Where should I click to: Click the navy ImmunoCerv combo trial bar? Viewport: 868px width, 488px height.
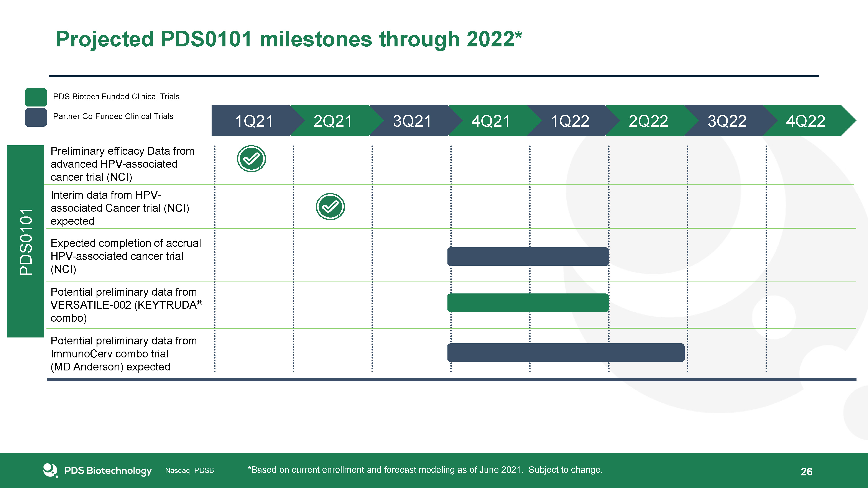566,353
